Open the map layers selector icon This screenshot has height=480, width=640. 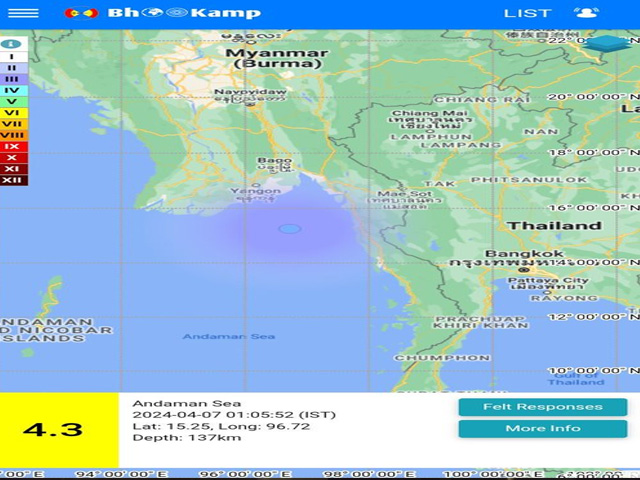point(606,44)
